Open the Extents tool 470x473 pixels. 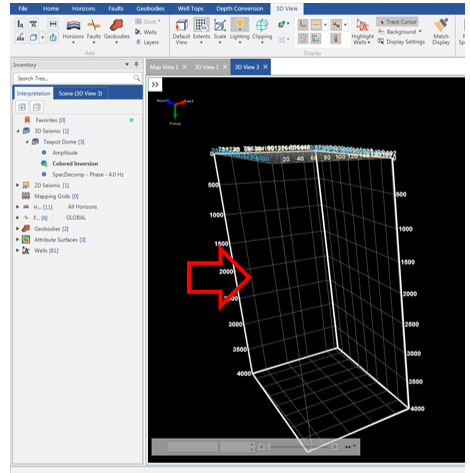pos(201,25)
